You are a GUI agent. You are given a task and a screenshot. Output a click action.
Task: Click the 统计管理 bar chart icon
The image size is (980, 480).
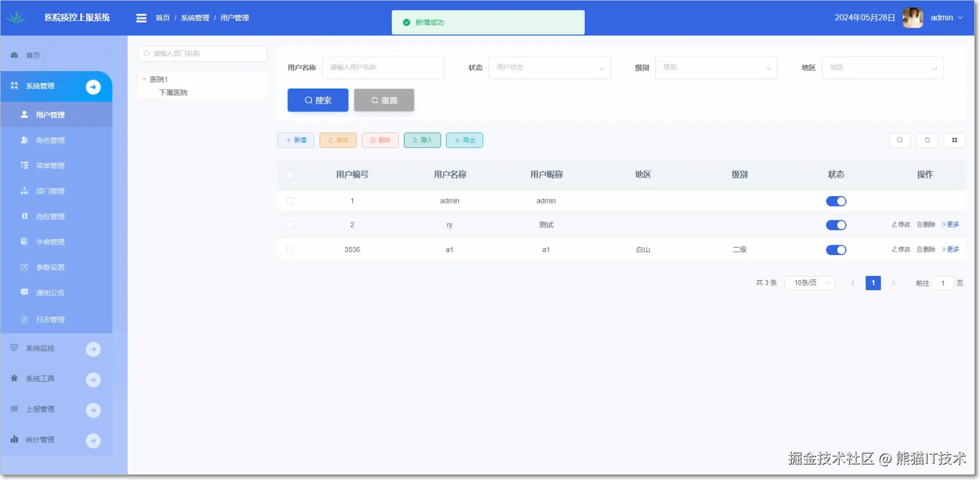point(14,440)
